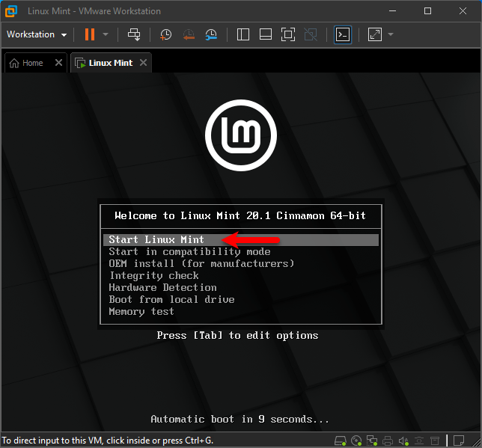Screen dimensions: 482x448
Task: Enter full screen mode
Action: pos(288,34)
